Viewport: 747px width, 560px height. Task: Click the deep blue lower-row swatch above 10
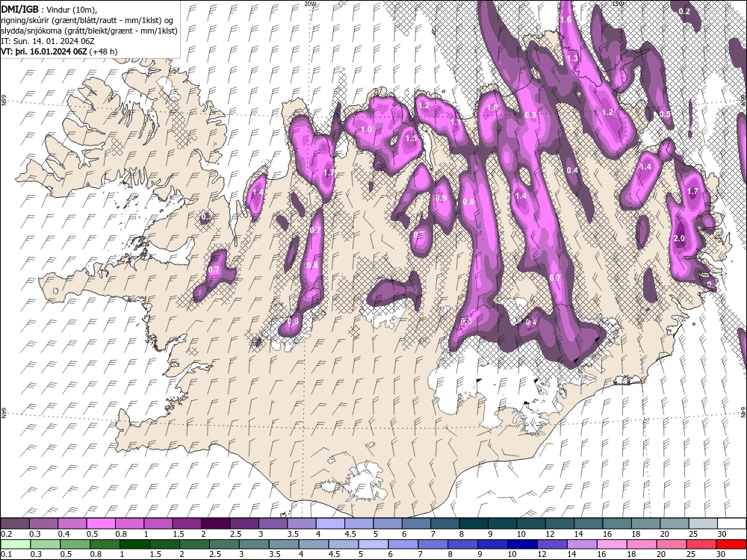521,544
